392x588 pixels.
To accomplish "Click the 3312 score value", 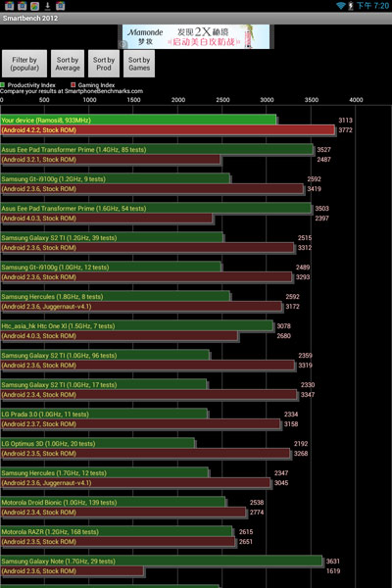I will point(305,248).
